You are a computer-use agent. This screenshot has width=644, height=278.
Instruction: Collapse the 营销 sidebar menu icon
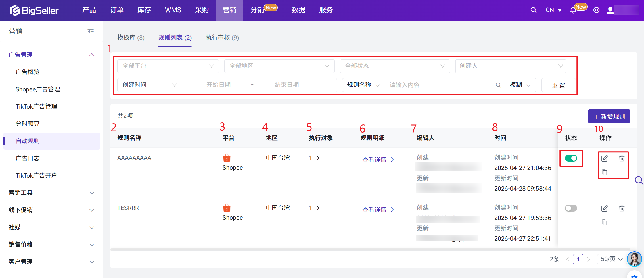tap(91, 32)
